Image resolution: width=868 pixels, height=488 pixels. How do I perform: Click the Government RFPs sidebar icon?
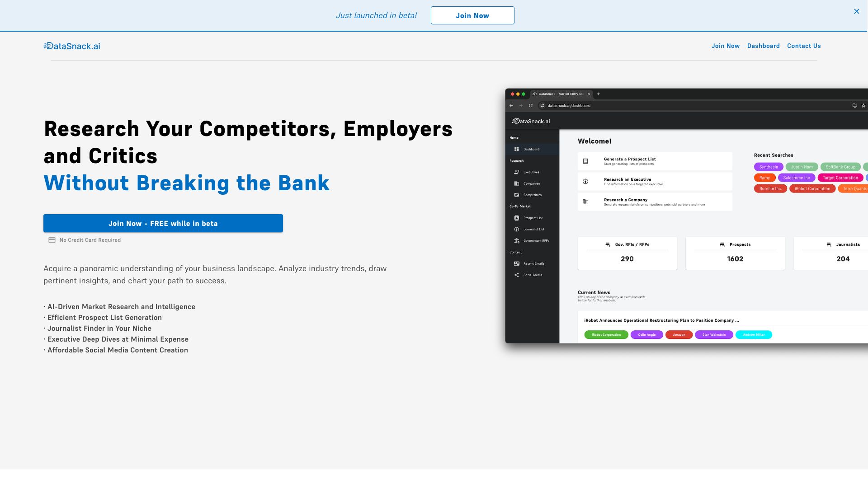[517, 241]
